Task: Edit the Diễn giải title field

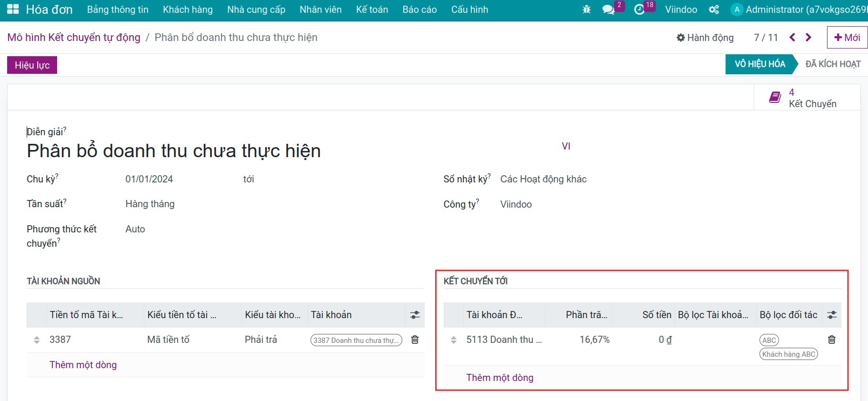Action: click(x=174, y=150)
